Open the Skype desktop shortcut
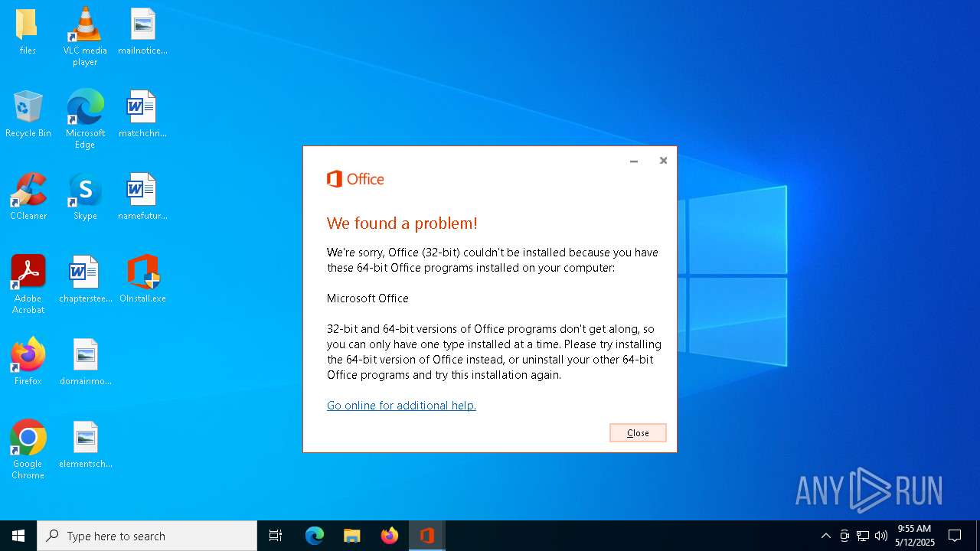 pos(85,197)
